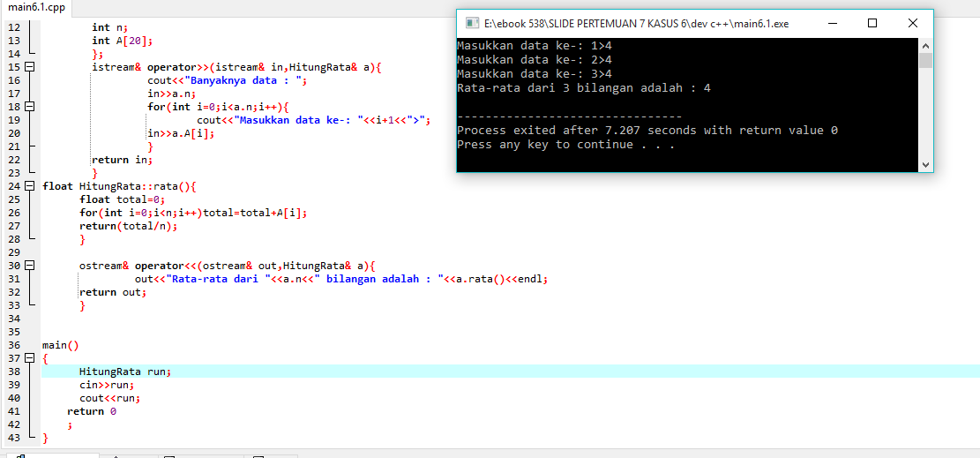Click the 'float total=0;' code line

point(122,199)
